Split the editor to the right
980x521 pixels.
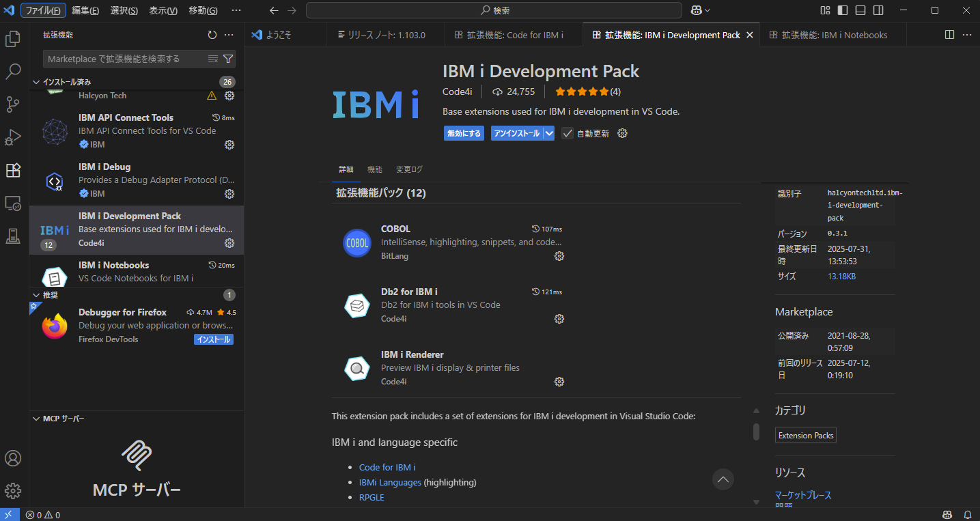[949, 35]
